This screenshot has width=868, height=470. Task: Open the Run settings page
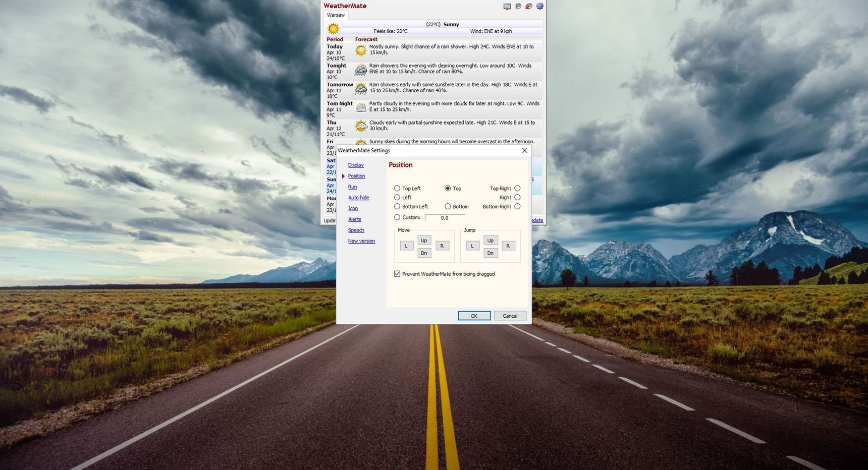coord(352,187)
